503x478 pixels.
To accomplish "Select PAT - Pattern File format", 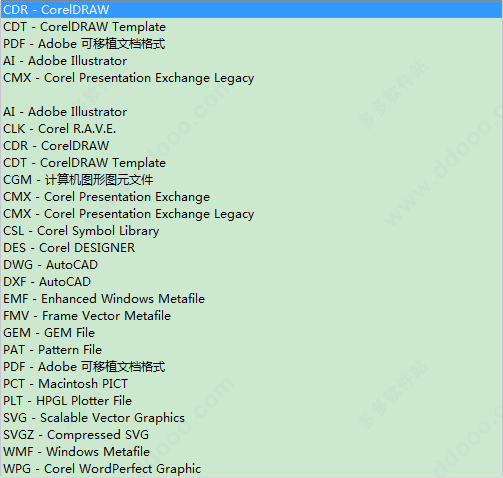I will click(251, 350).
